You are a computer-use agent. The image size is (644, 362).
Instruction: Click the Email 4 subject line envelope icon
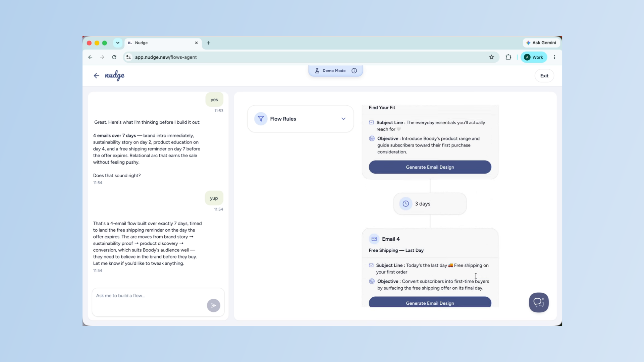371,265
